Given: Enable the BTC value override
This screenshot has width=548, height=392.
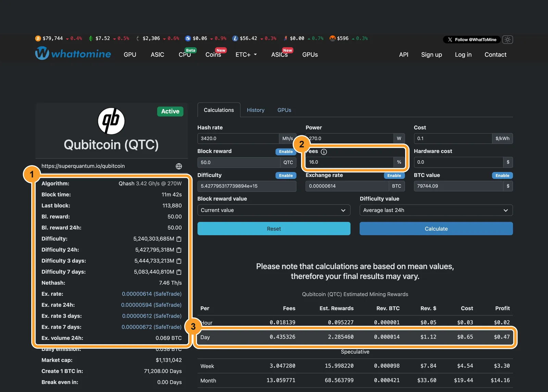Looking at the screenshot, I should click(x=502, y=175).
